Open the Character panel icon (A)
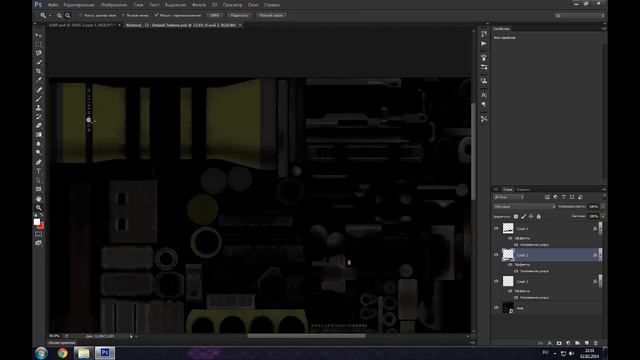This screenshot has width=640, height=360. 484,95
